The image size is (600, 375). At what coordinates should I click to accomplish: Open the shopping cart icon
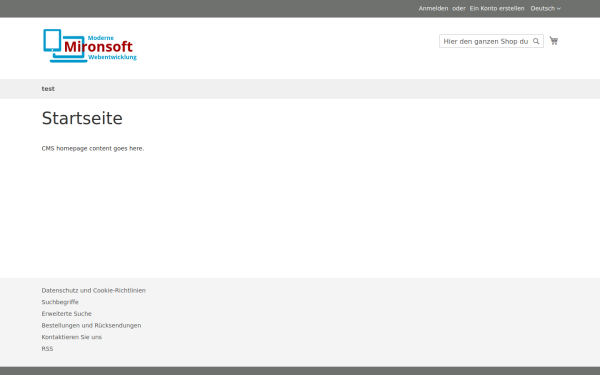tap(553, 41)
